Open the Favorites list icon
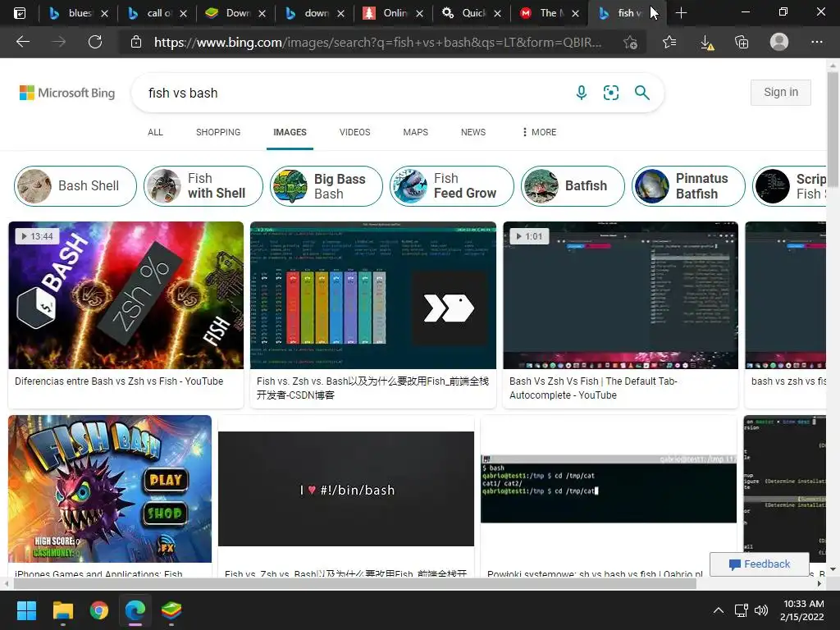This screenshot has width=840, height=630. click(669, 42)
